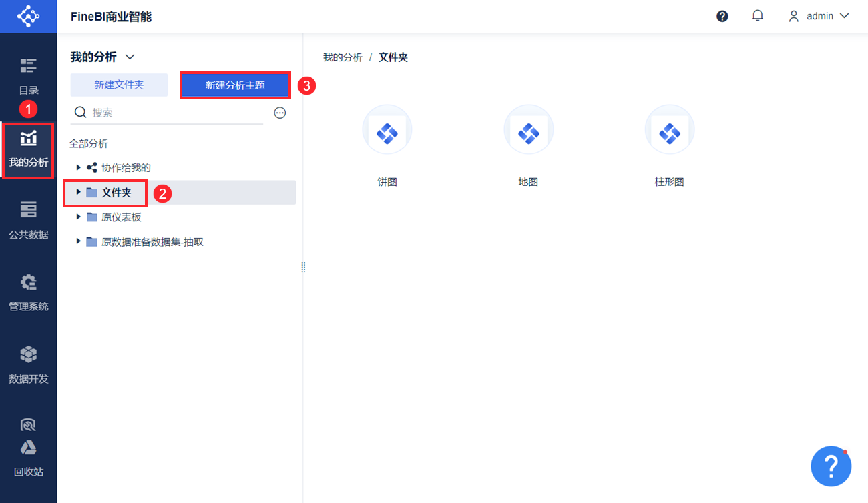Click the 新建文件夹 button
Image resolution: width=868 pixels, height=503 pixels.
tap(119, 85)
